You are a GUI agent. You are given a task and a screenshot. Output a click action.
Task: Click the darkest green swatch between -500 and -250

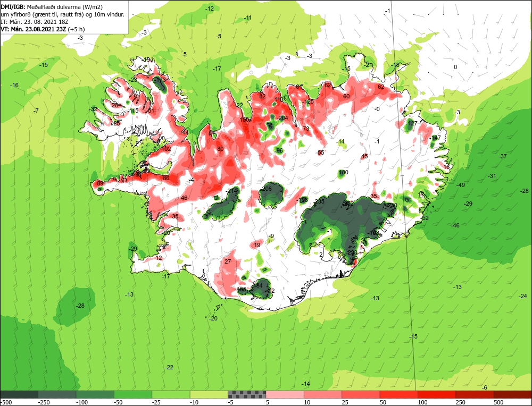[19, 394]
